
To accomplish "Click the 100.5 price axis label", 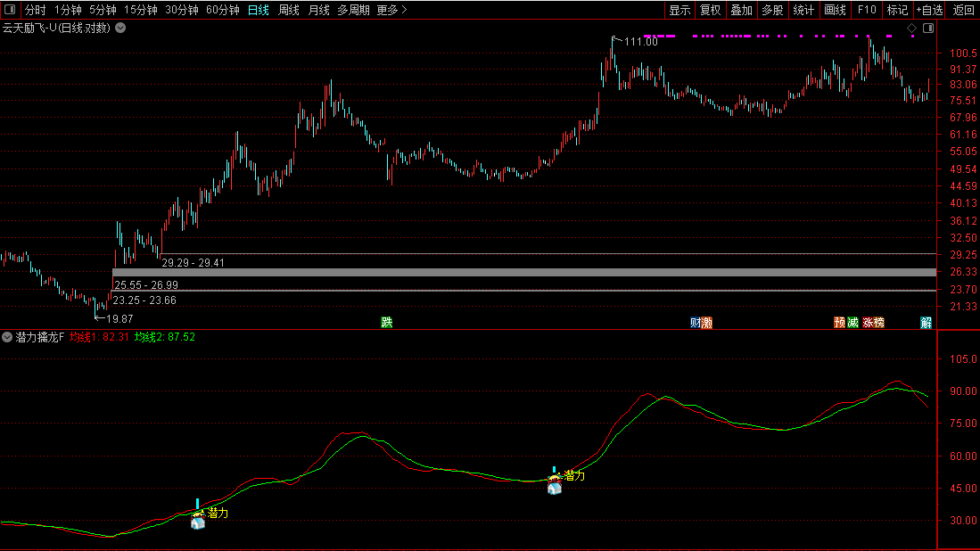I will pyautogui.click(x=963, y=53).
